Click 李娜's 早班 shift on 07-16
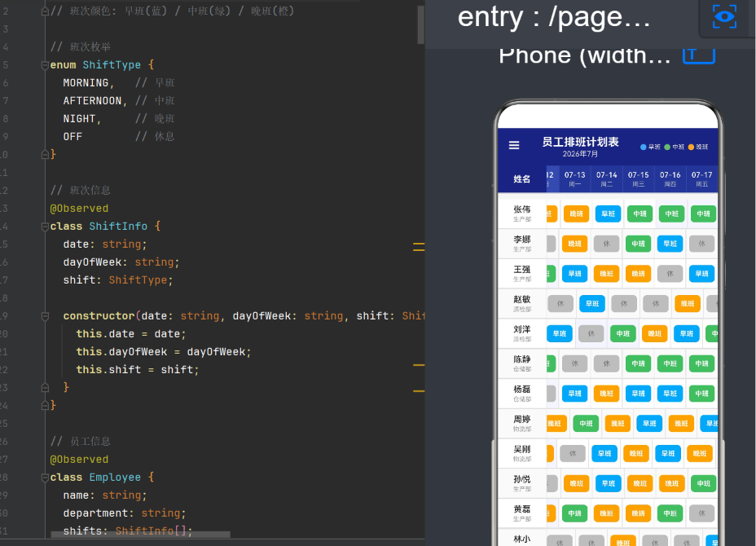 coord(670,244)
